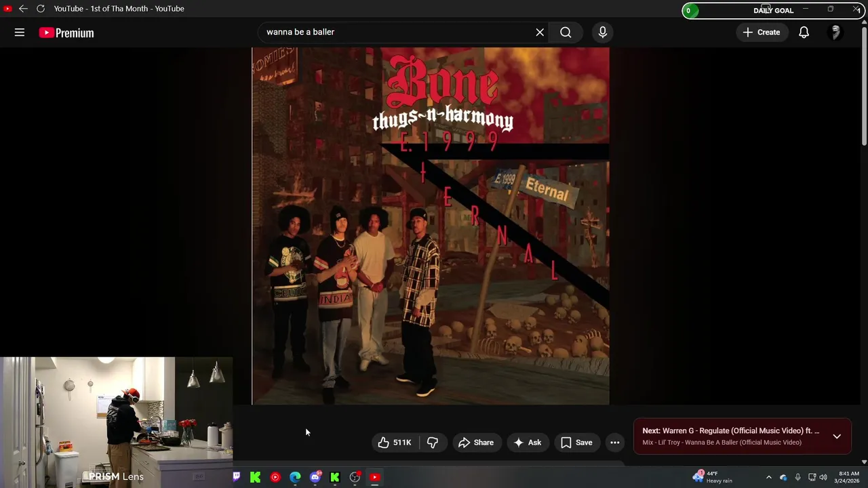The width and height of the screenshot is (868, 488).
Task: Reload the page with the refresh icon
Action: (x=41, y=9)
